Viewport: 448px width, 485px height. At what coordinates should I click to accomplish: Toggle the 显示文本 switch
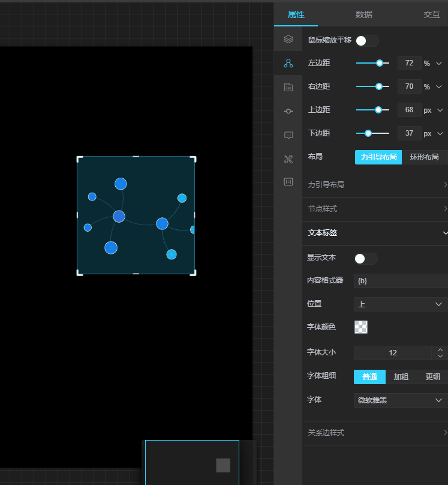366,259
